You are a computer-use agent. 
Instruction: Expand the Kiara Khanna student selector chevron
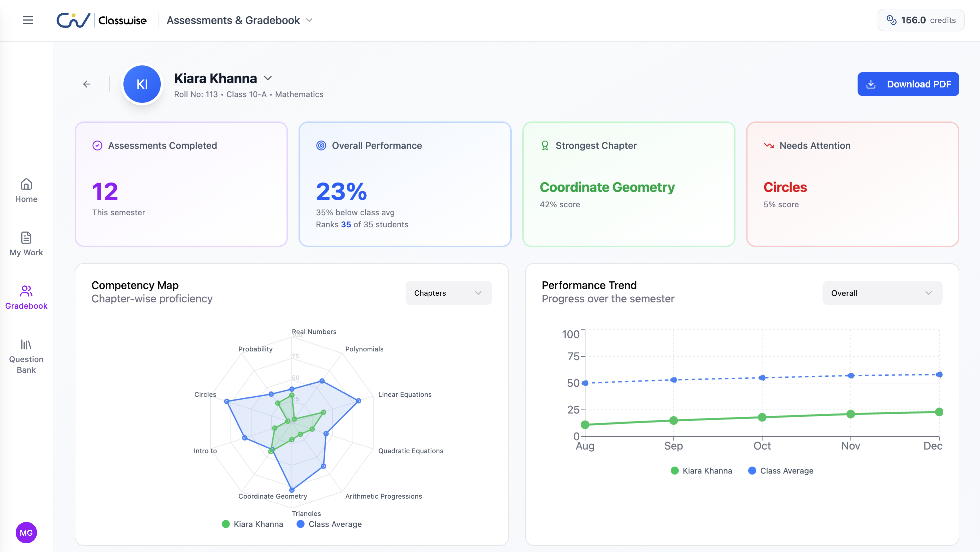click(x=268, y=78)
